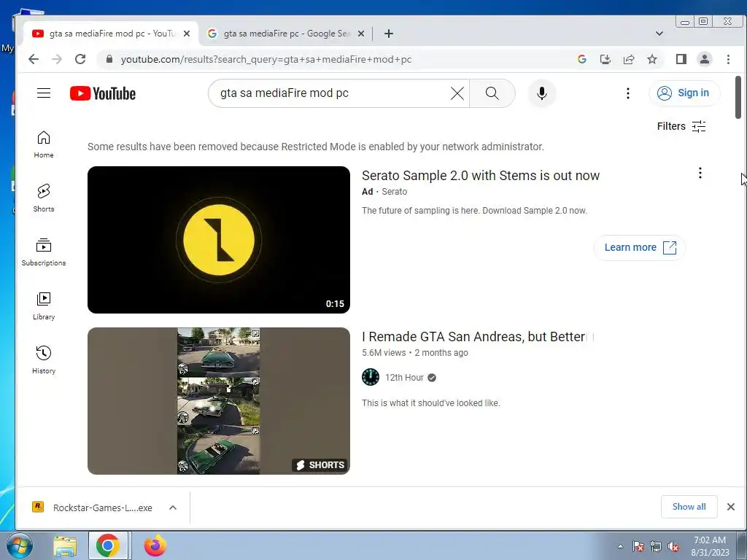Screen dimensions: 747x560
Task: Open the GTA San Andreas Shorts thumbnail
Action: coord(219,401)
